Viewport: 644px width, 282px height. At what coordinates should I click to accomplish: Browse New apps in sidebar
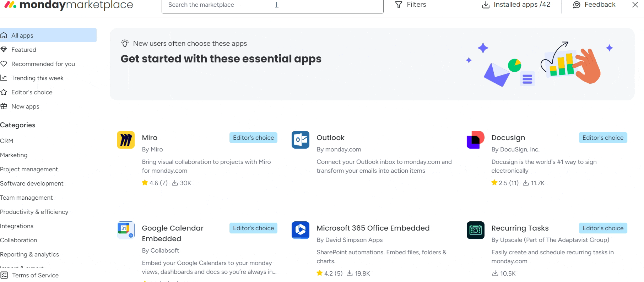tap(25, 106)
